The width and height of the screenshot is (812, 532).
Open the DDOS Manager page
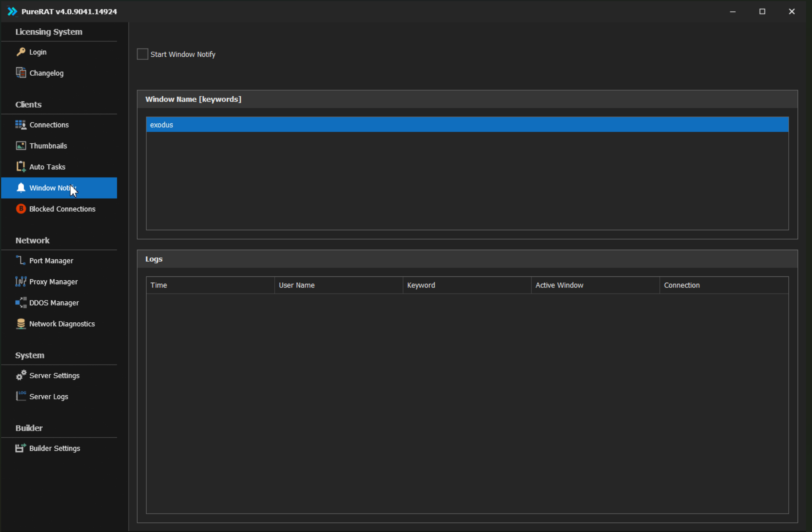(59, 302)
